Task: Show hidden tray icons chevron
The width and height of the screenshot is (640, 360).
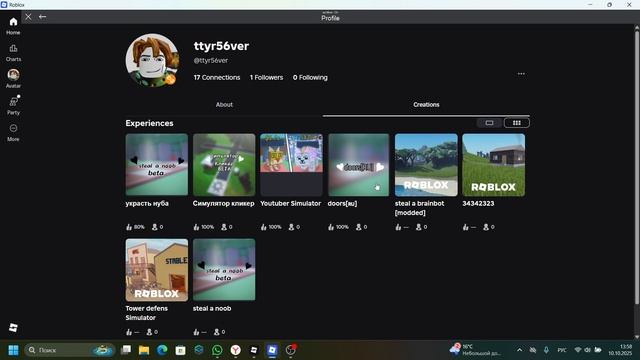Action: (519, 350)
